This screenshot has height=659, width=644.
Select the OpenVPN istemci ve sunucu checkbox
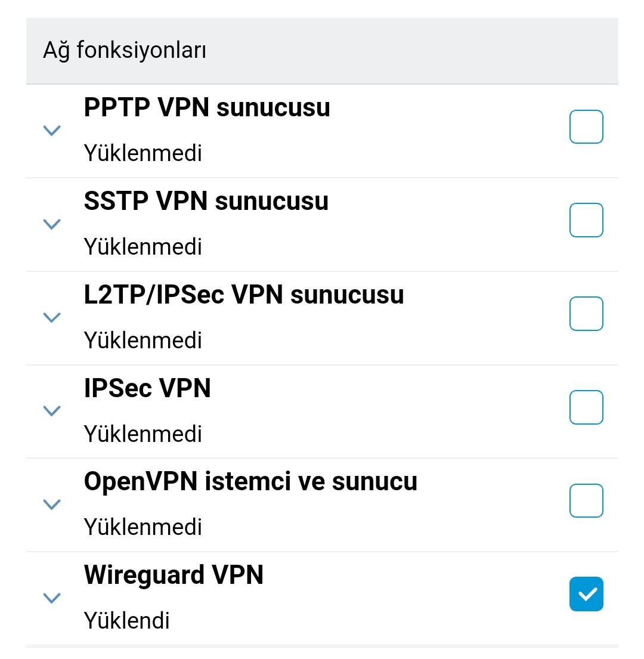pos(586,500)
